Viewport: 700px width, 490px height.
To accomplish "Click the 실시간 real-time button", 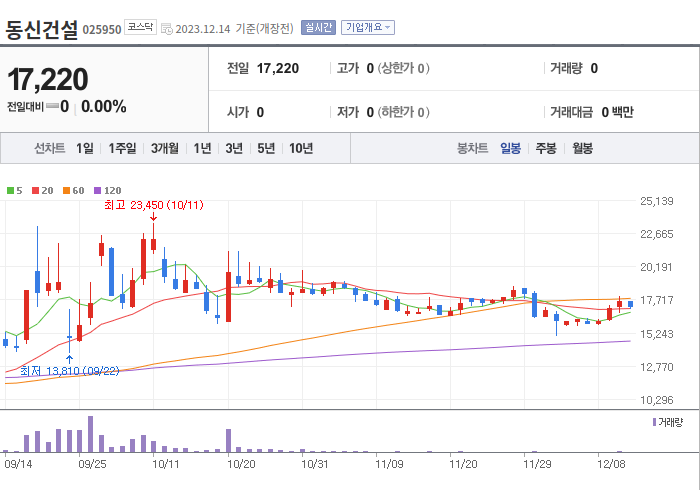I will coord(318,28).
